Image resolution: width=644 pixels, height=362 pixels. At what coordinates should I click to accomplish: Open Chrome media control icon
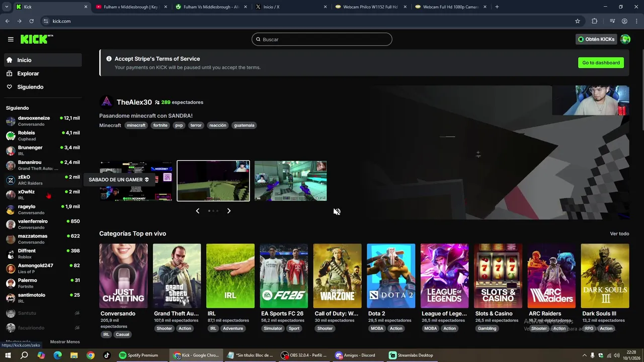pyautogui.click(x=612, y=21)
